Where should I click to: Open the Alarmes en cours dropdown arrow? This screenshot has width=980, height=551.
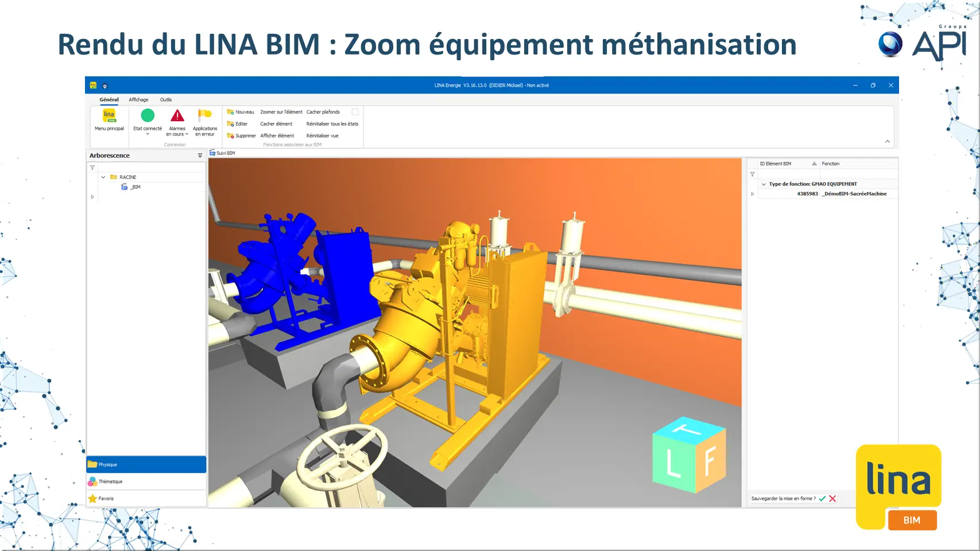[187, 134]
